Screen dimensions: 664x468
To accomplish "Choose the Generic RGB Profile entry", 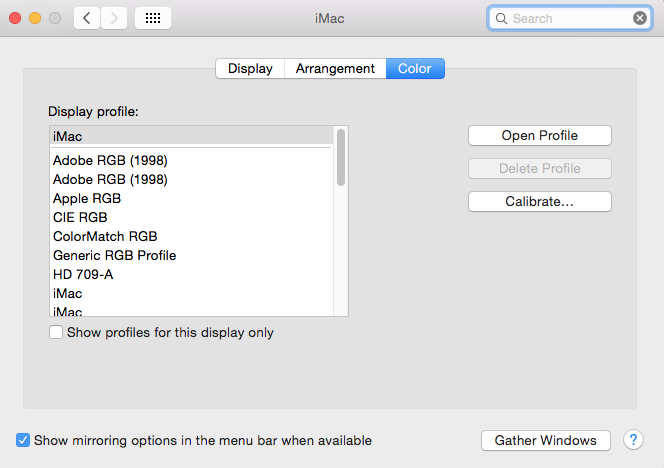I will (114, 255).
